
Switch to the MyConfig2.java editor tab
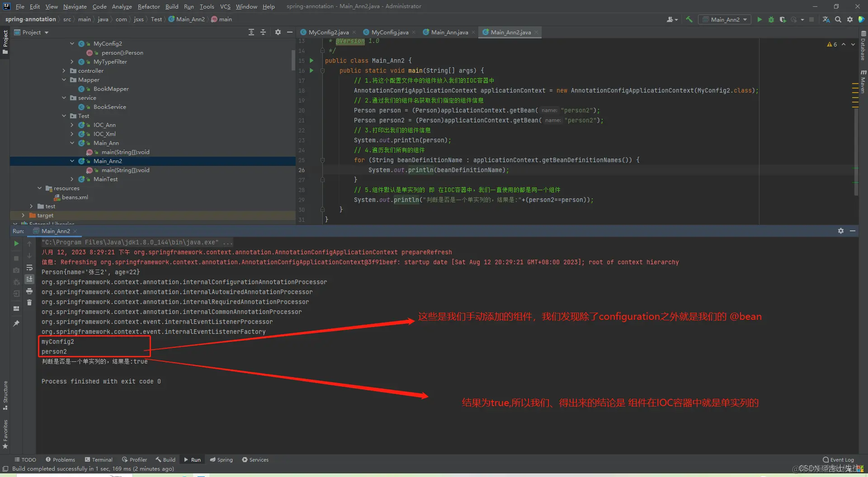[328, 33]
